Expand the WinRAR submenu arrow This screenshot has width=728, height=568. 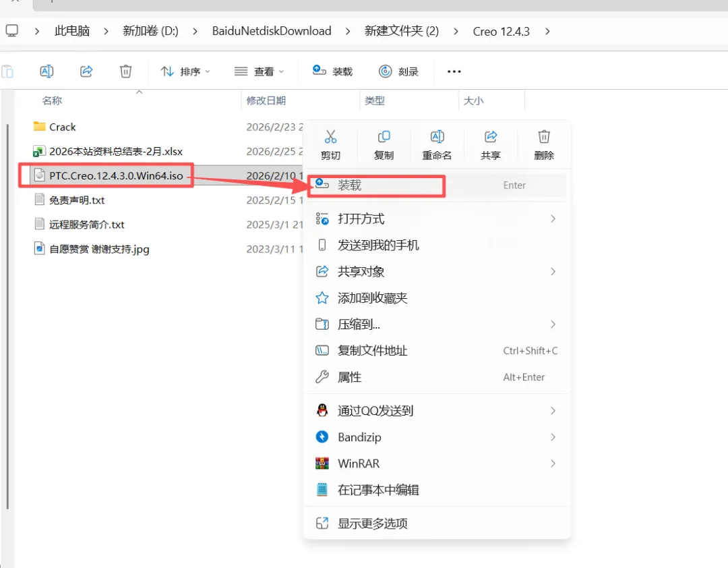point(553,463)
